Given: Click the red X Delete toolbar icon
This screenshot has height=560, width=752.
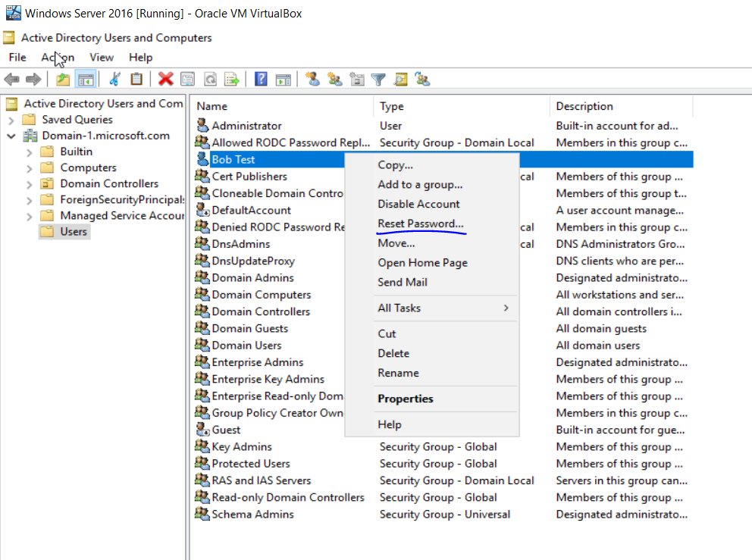Looking at the screenshot, I should (x=165, y=79).
